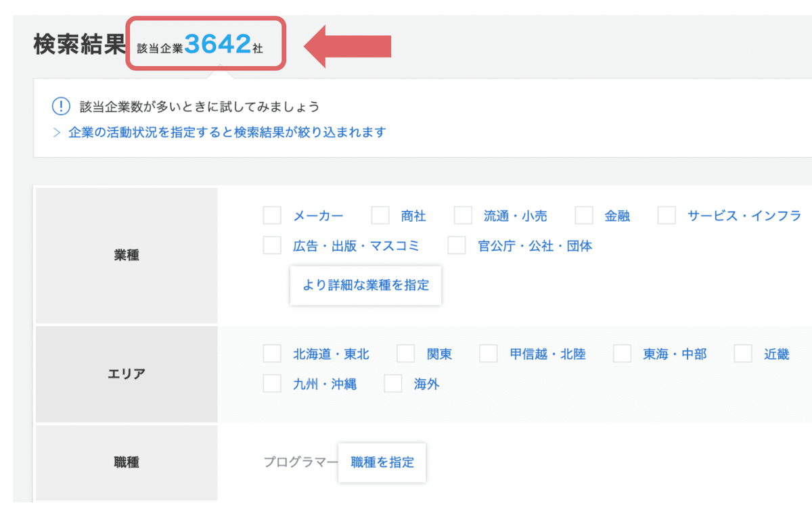
Task: Check the 官公庁・公社・団体 checkbox
Action: pos(457,245)
